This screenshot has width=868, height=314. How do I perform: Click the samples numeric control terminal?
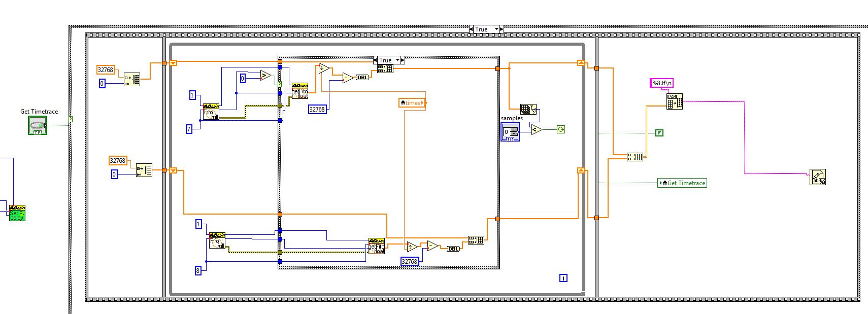(510, 132)
